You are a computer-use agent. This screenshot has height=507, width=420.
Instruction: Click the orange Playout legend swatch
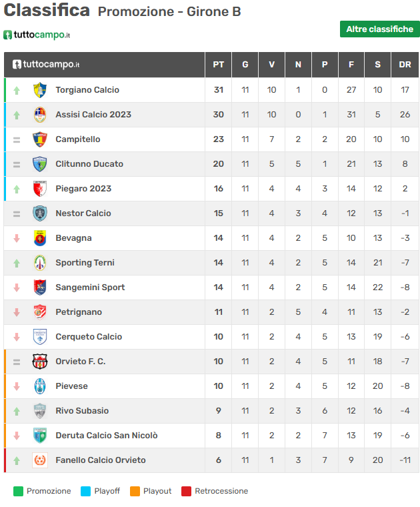[x=135, y=492]
